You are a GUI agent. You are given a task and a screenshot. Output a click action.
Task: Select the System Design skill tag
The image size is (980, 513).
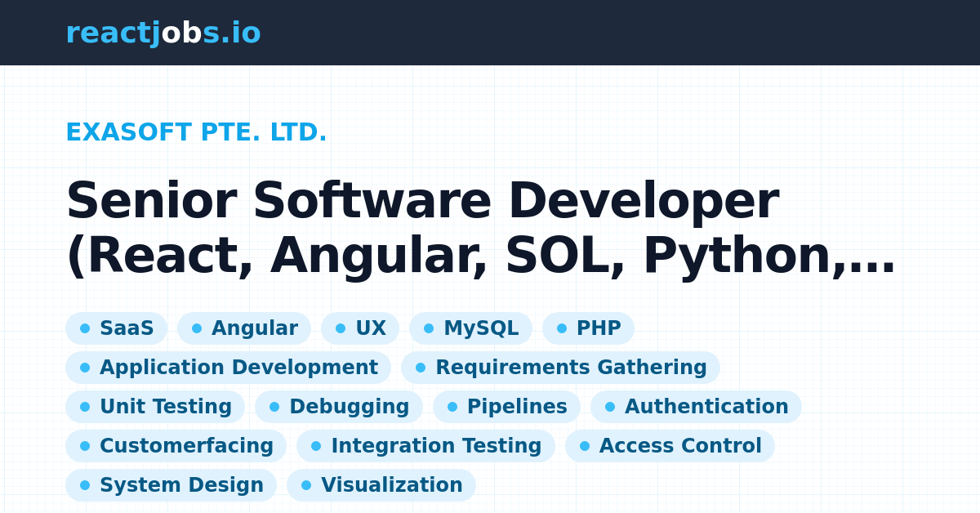(x=171, y=485)
